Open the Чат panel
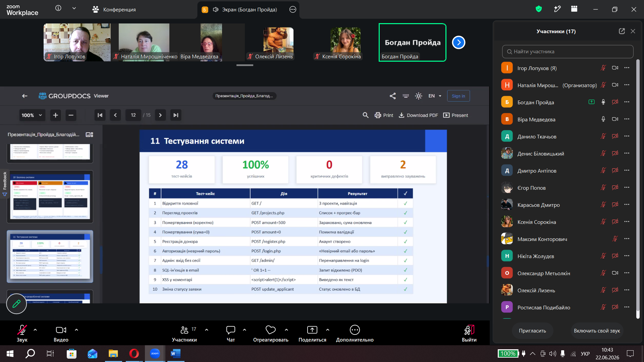The height and width of the screenshot is (362, 644). pos(231,333)
